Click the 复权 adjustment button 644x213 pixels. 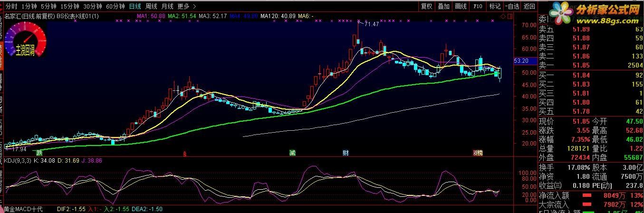[427, 6]
